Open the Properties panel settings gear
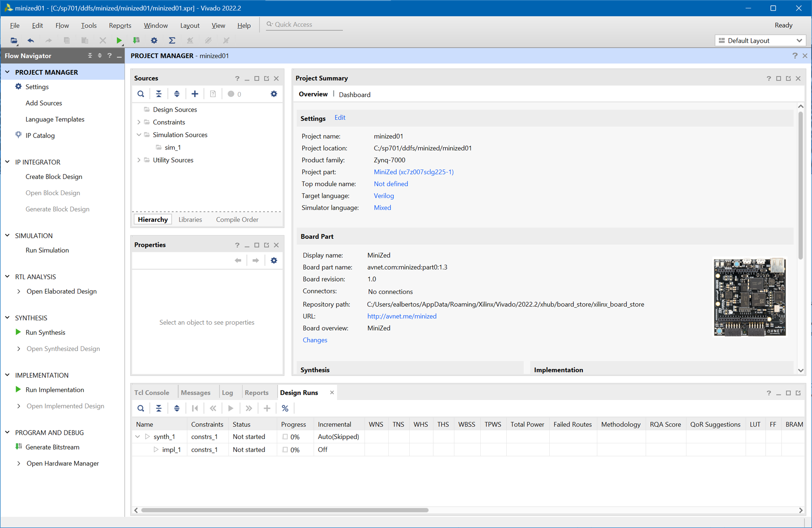The image size is (812, 528). coord(274,260)
